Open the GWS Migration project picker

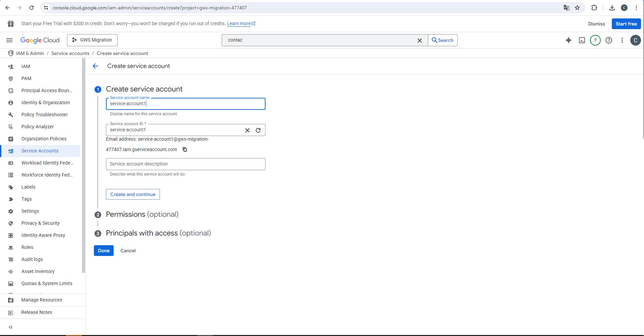tap(92, 40)
